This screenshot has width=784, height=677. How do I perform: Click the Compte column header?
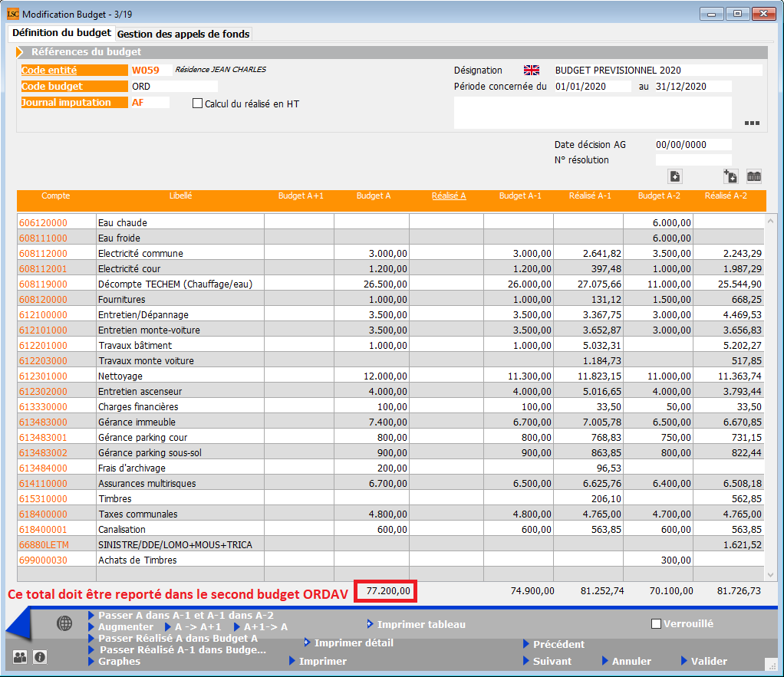(x=55, y=196)
